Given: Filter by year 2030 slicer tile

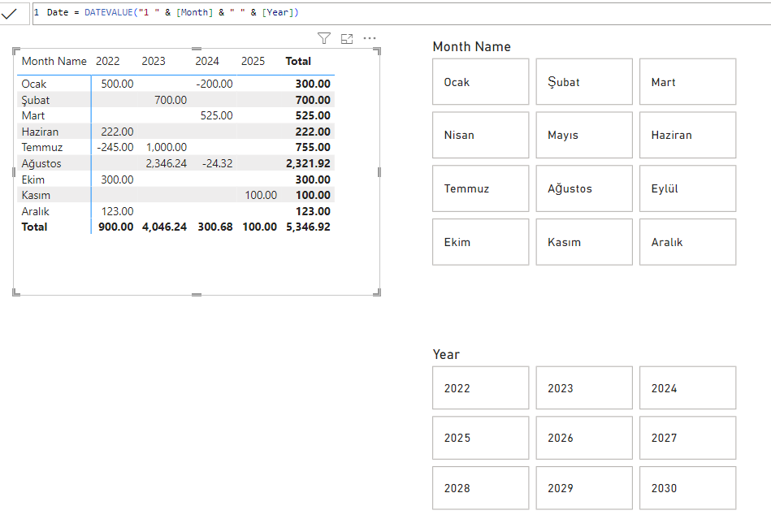Looking at the screenshot, I should (687, 488).
